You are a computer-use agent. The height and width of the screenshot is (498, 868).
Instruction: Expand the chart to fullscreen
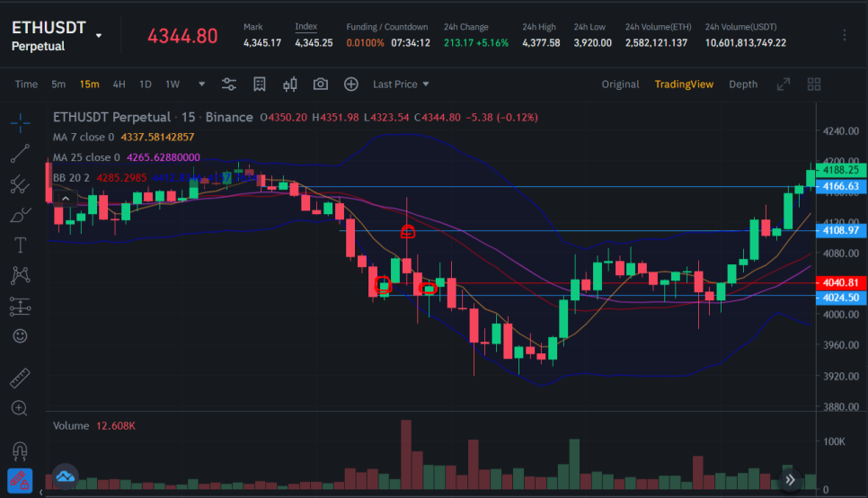[784, 84]
